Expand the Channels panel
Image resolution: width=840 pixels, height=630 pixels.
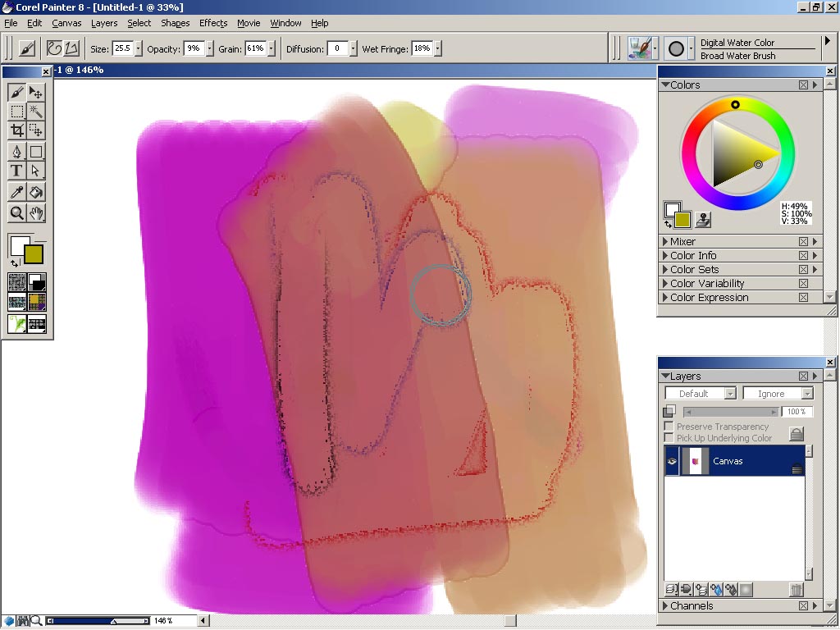[665, 606]
